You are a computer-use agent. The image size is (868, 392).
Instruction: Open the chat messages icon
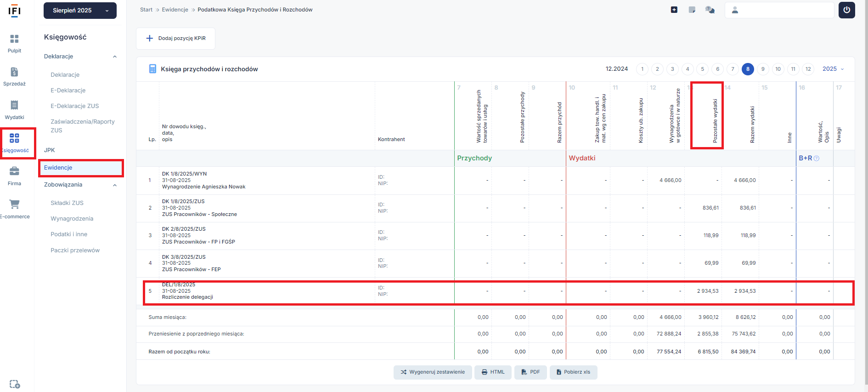(x=710, y=10)
